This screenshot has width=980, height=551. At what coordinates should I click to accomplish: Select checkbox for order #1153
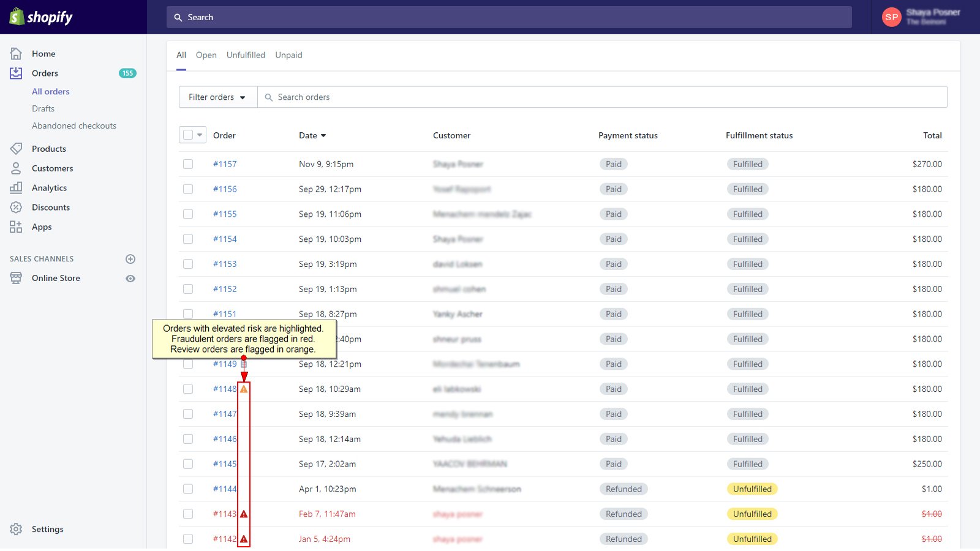(x=188, y=264)
